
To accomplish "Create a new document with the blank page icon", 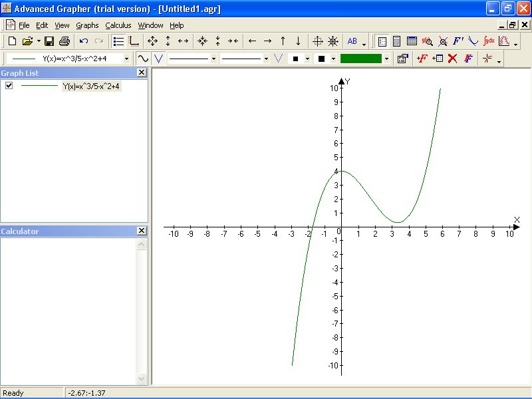I will tap(12, 41).
